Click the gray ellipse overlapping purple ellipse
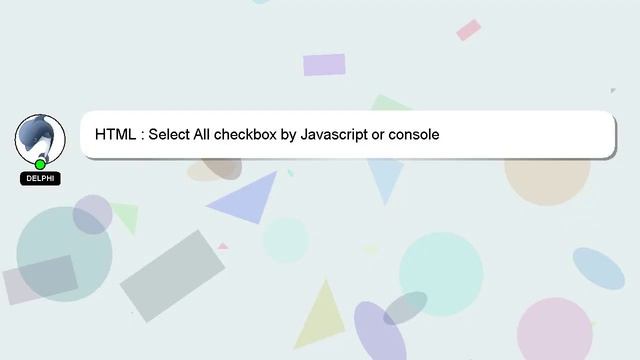Image resolution: width=640 pixels, height=360 pixels. tap(405, 308)
